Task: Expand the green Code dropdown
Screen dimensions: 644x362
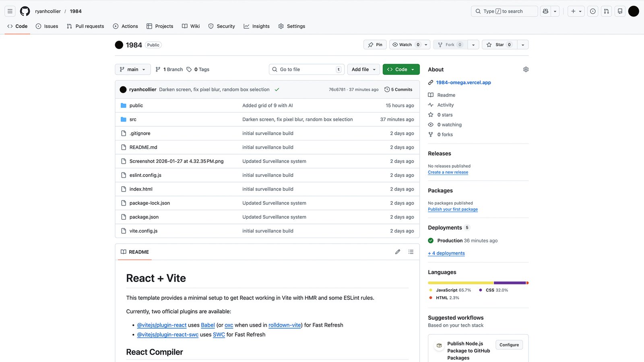Action: [401, 70]
